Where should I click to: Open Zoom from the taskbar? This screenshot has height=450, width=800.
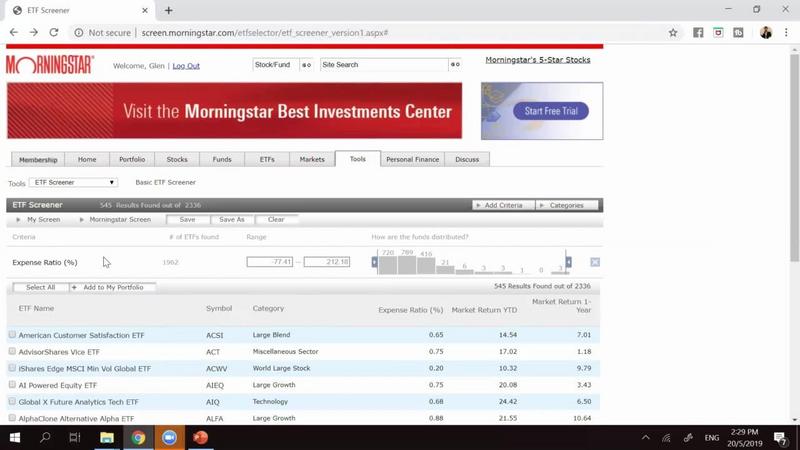169,438
